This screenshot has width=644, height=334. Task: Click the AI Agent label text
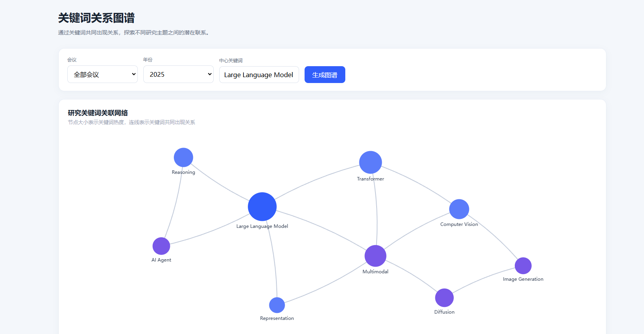161,260
